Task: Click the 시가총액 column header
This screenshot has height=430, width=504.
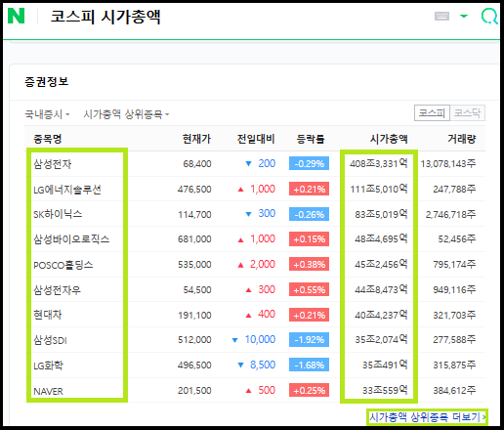Action: (x=389, y=139)
